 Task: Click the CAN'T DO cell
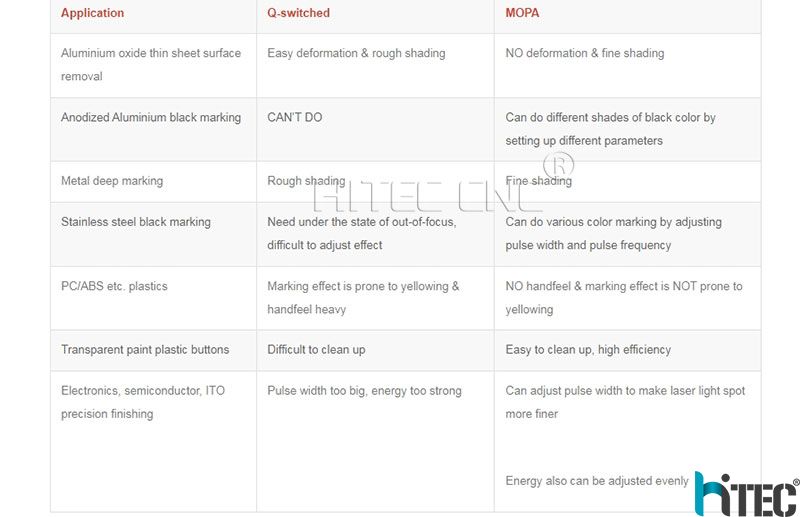[294, 117]
